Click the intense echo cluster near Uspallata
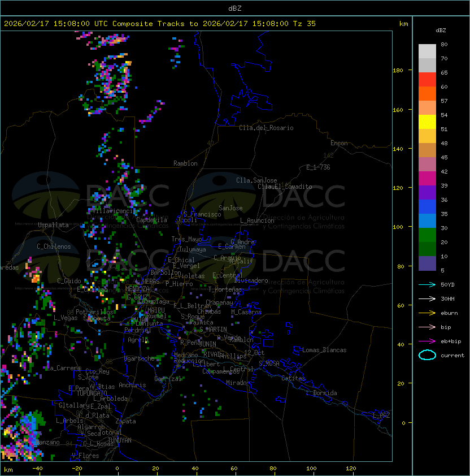 (x=33, y=271)
